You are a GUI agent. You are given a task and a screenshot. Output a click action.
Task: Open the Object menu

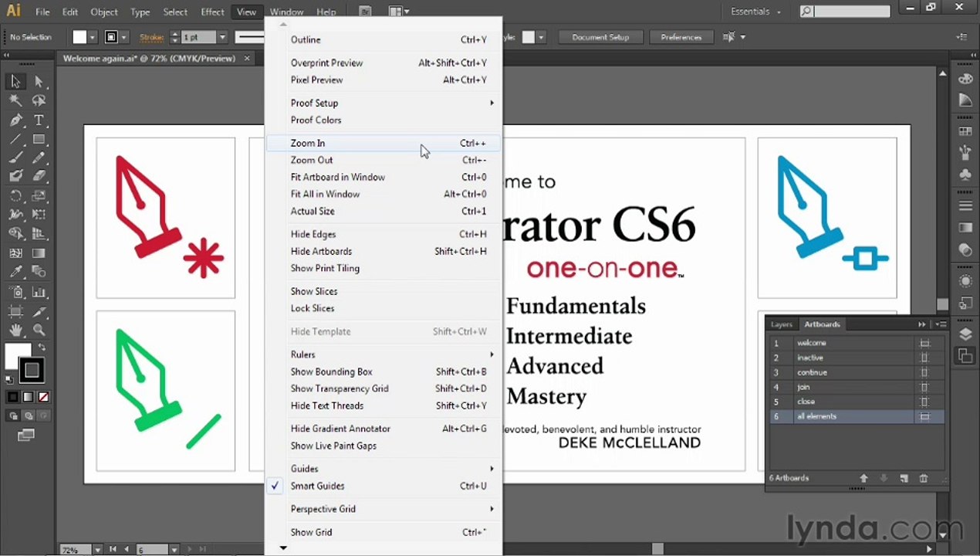click(x=104, y=12)
